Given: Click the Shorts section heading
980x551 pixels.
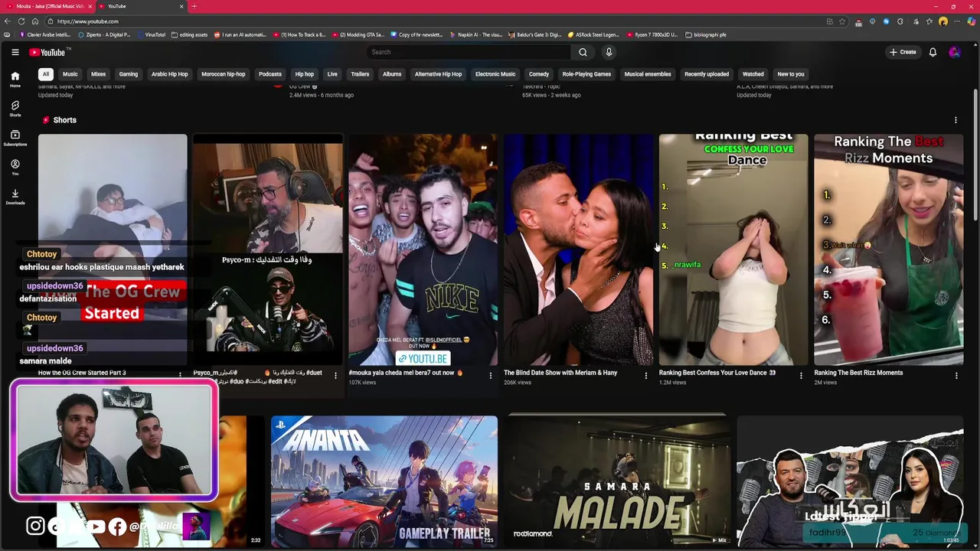Looking at the screenshot, I should [64, 120].
